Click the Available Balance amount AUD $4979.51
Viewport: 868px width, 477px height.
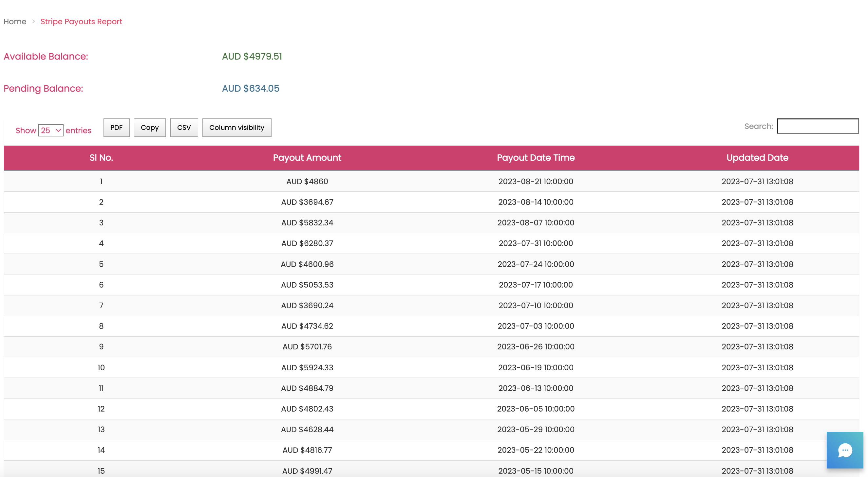pos(252,56)
